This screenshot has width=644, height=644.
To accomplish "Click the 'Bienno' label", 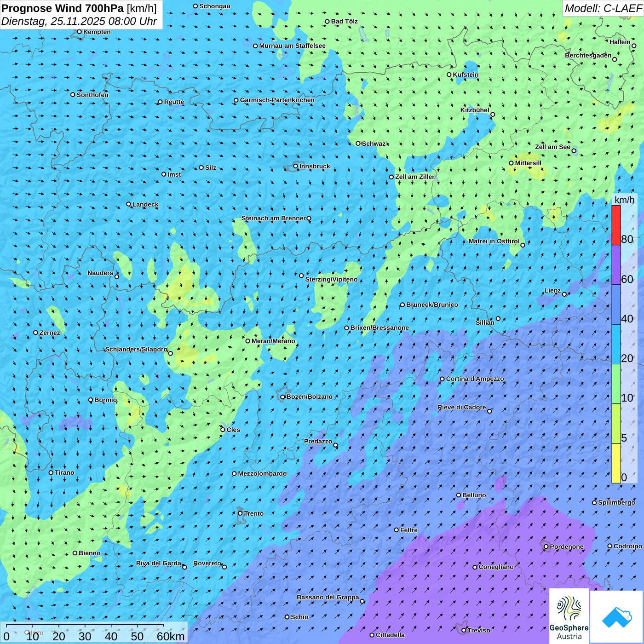I will coord(90,553).
